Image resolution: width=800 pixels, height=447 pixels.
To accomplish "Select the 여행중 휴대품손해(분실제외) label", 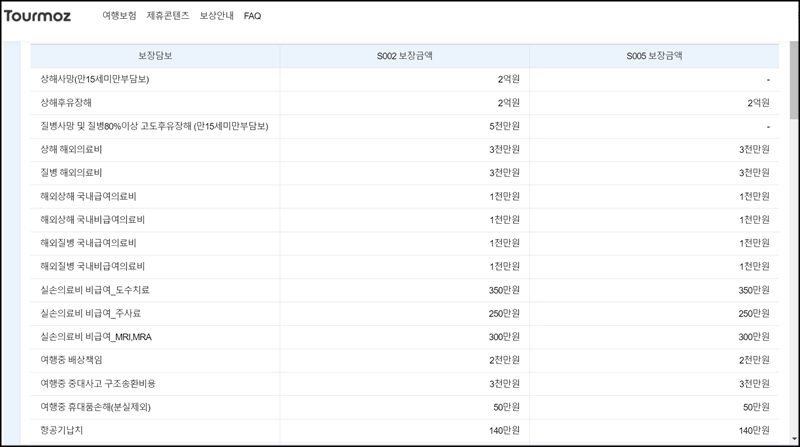I will point(95,407).
